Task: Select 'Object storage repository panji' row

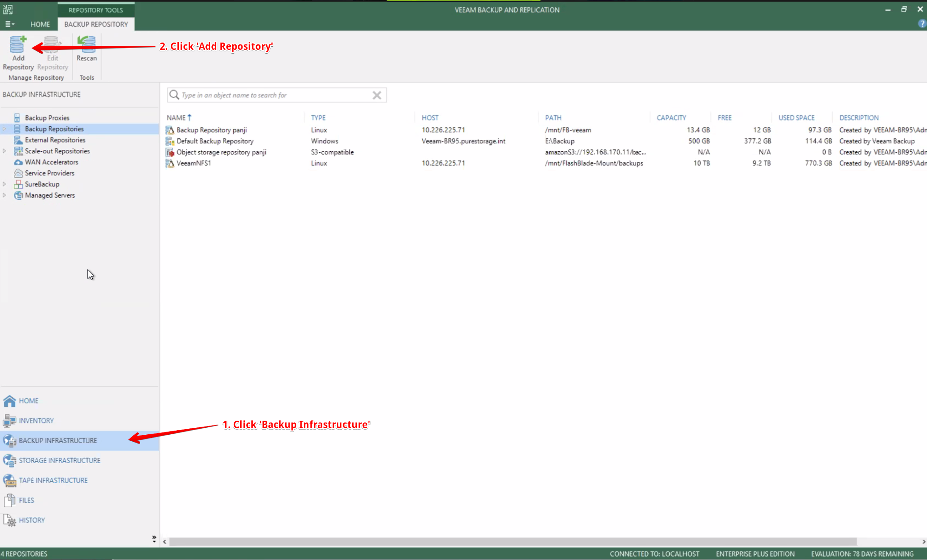Action: [545, 152]
